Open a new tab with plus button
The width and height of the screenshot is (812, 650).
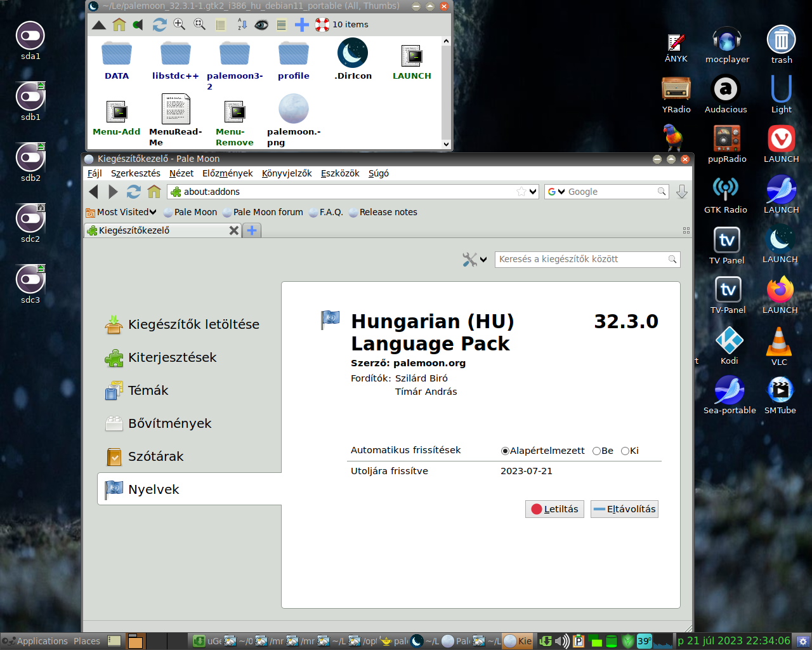pyautogui.click(x=252, y=230)
